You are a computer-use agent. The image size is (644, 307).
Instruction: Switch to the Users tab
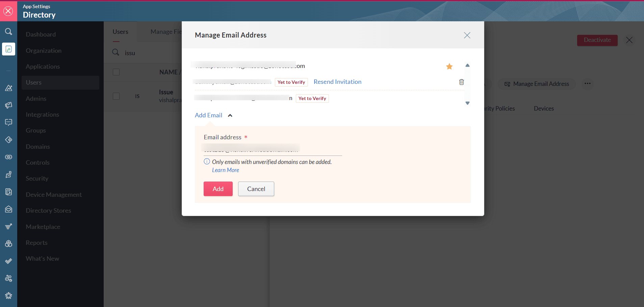click(120, 32)
